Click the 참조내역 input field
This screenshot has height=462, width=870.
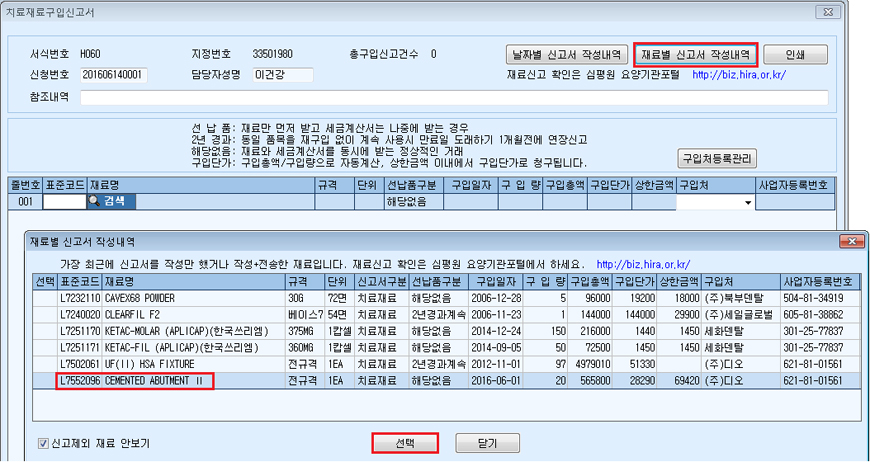(454, 97)
